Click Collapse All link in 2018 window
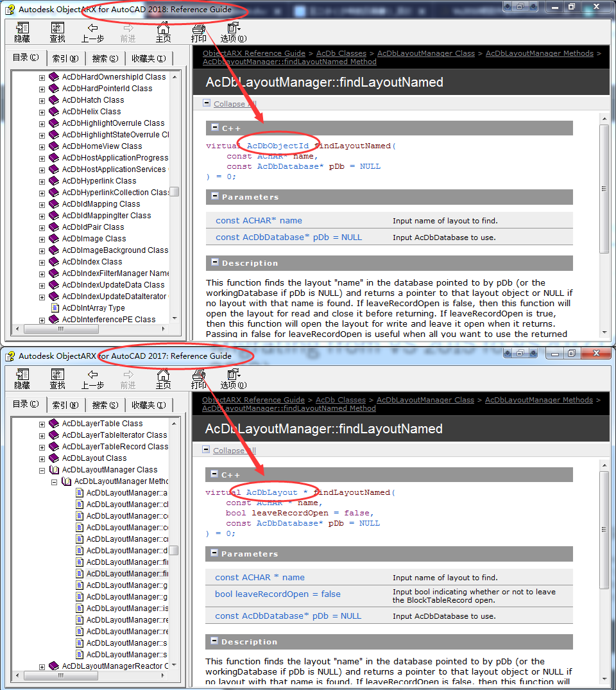Viewport: 616px width, 690px height. (x=235, y=104)
